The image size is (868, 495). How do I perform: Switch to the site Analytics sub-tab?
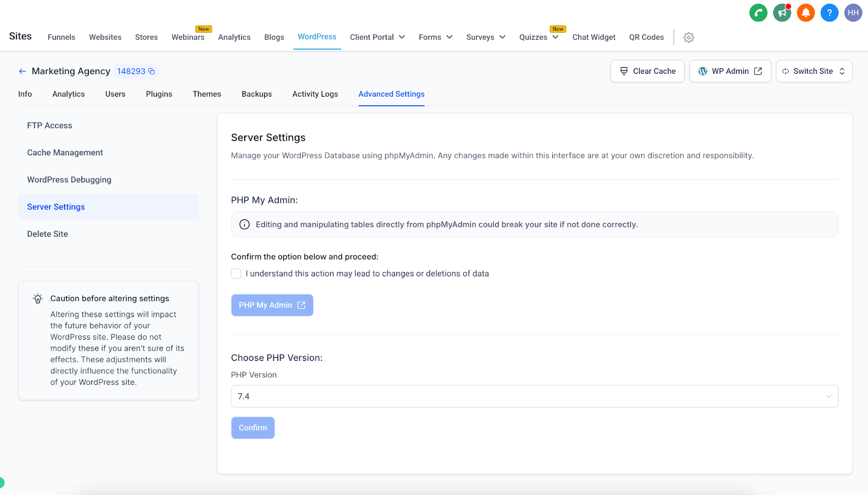coord(68,94)
